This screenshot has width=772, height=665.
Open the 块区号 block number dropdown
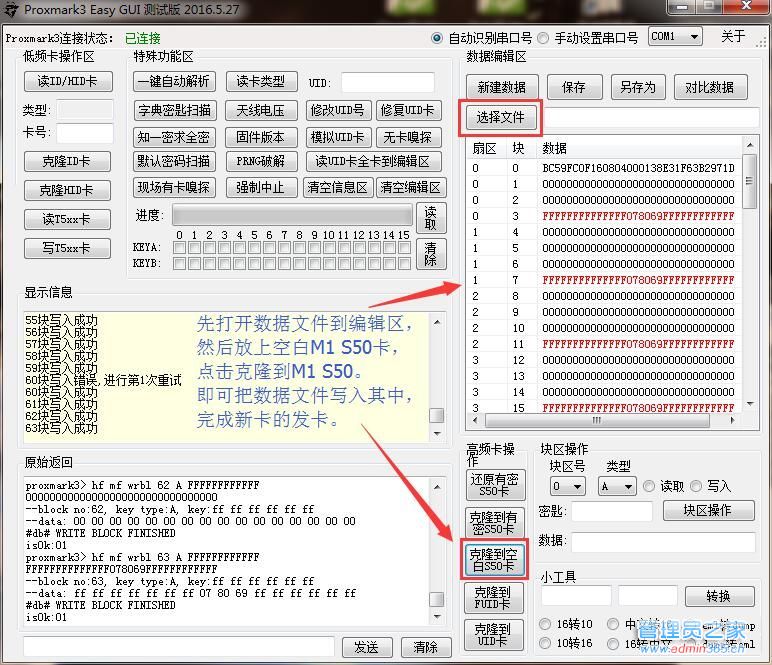[x=567, y=486]
